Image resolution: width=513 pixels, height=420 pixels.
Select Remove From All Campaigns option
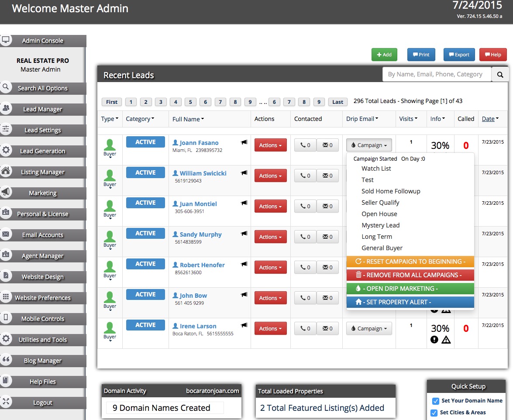[410, 275]
